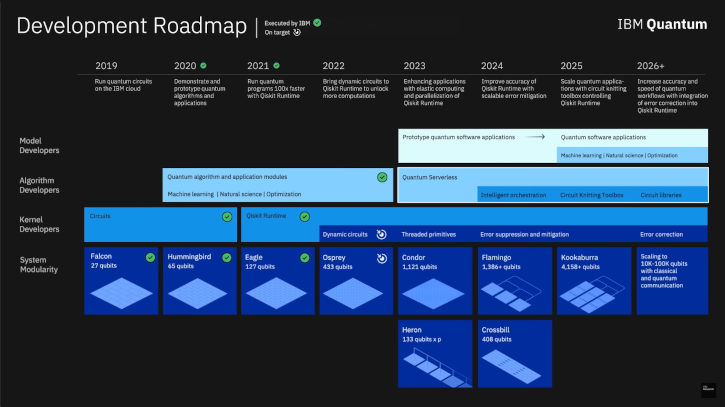Click the Condor chip illustration
Viewport: 725px width, 407px height.
tap(433, 294)
